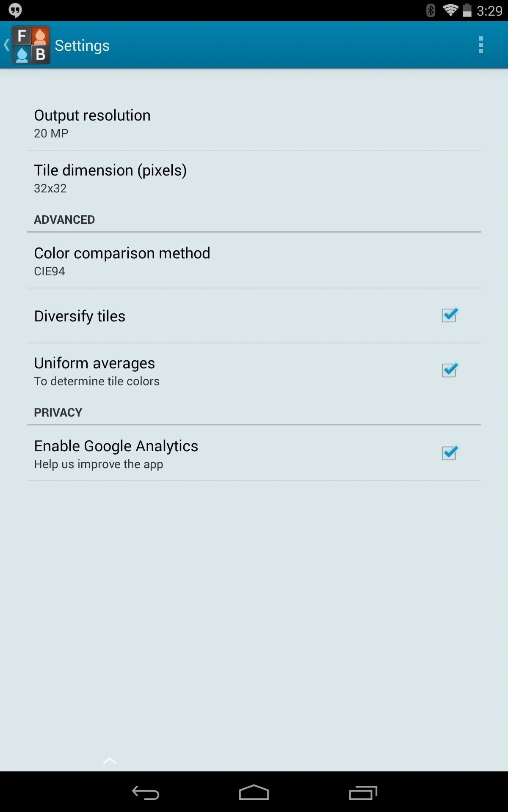Open the three-dot overflow menu
The width and height of the screenshot is (508, 812).
480,45
